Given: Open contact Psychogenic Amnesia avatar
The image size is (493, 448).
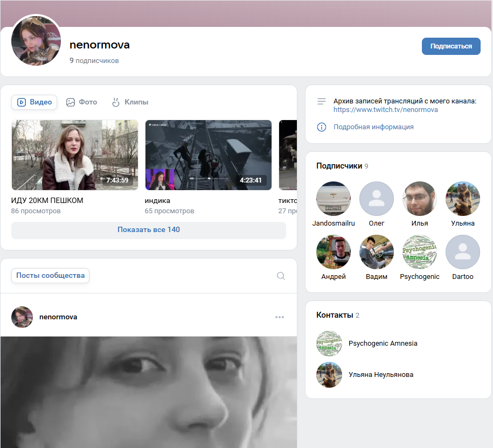Looking at the screenshot, I should click(x=329, y=344).
